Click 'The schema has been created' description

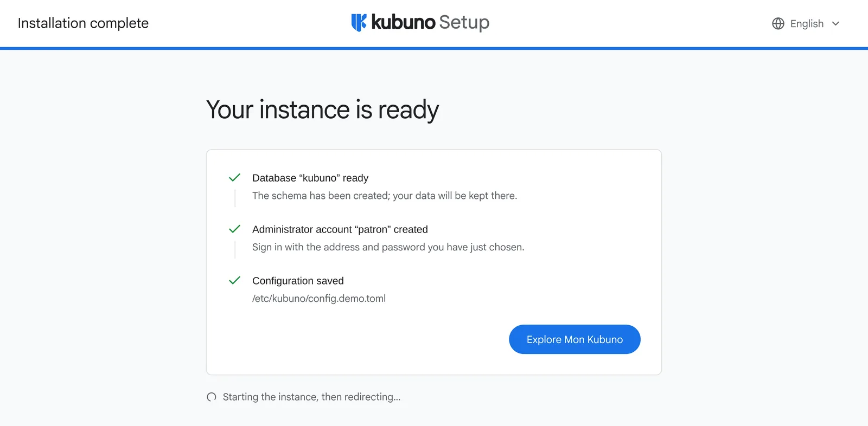pyautogui.click(x=385, y=196)
